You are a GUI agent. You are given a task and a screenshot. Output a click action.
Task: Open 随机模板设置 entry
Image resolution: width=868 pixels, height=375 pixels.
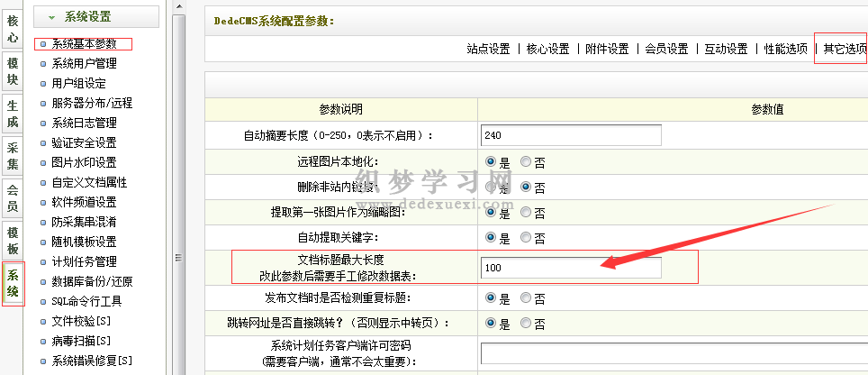(x=84, y=242)
